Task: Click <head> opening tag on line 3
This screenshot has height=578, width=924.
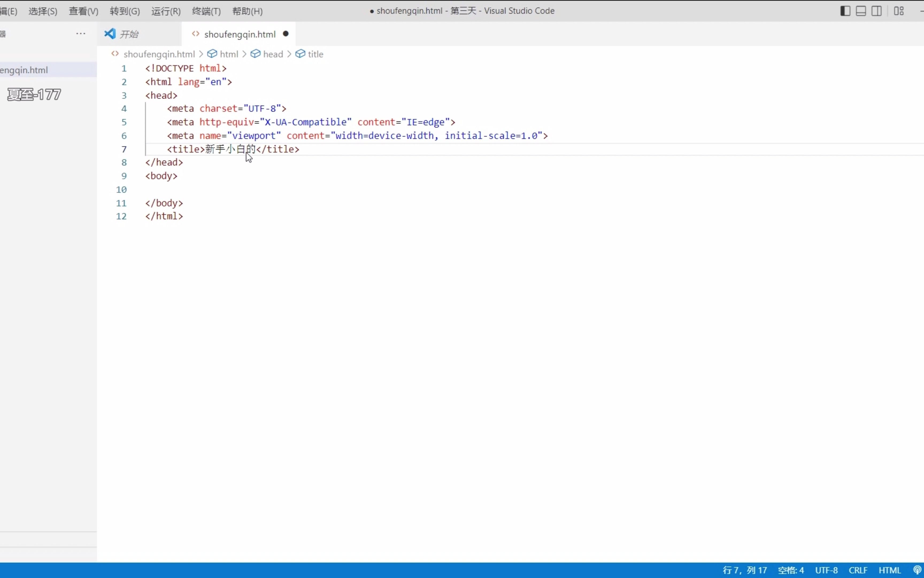Action: click(x=161, y=95)
